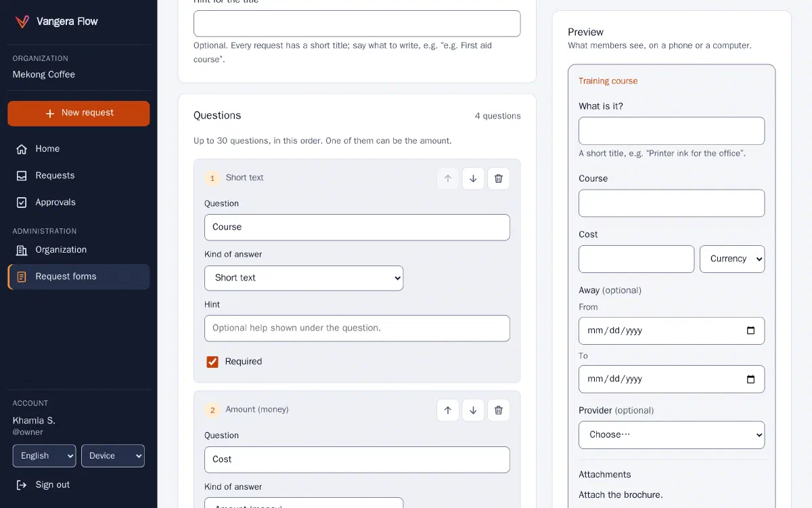
Task: Click the Preview panel heading
Action: [x=585, y=32]
